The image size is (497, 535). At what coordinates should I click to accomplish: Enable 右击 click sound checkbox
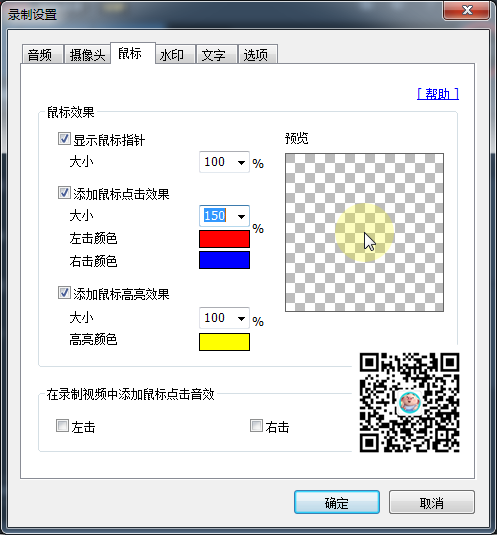point(256,426)
